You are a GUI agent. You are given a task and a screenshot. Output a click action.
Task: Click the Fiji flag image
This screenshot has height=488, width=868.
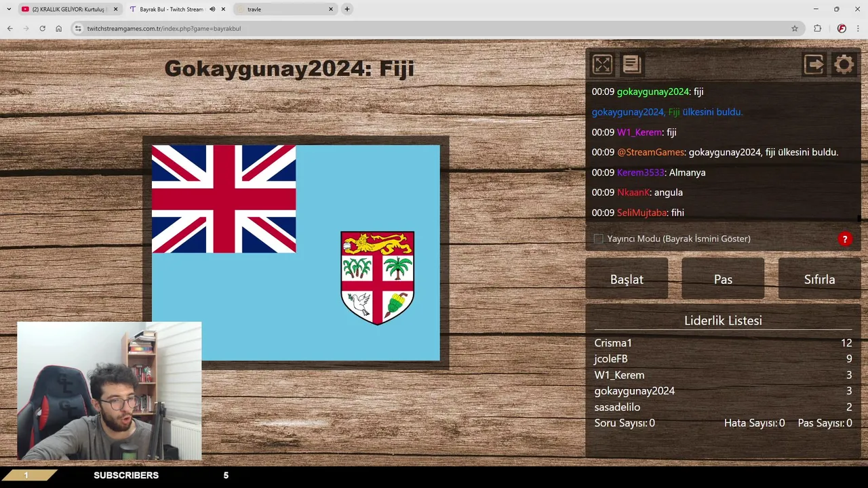(x=296, y=253)
